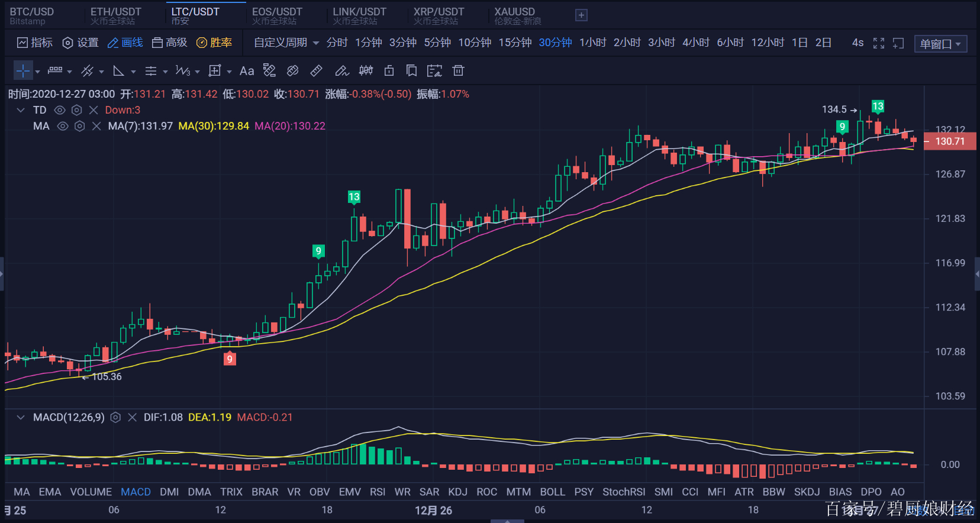Click the trash delete drawings icon

(x=458, y=71)
